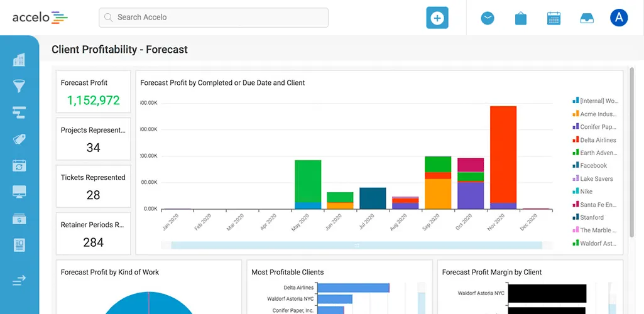Click the Jun 2020 green bar segment
644x314 pixels.
(340, 197)
